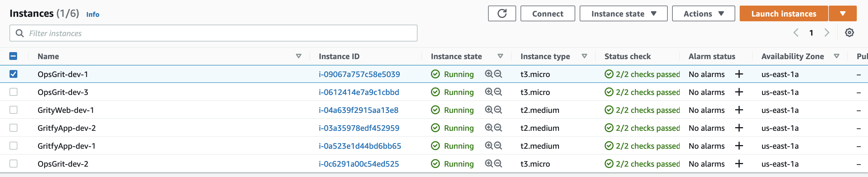Zoom in on OpsGrit-dev-2 instance state

click(x=489, y=164)
